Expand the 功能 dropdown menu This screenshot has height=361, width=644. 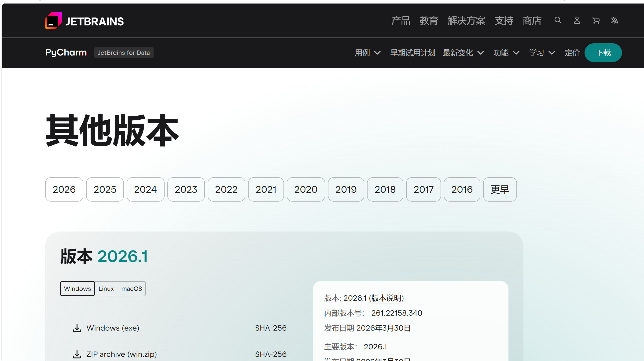506,53
